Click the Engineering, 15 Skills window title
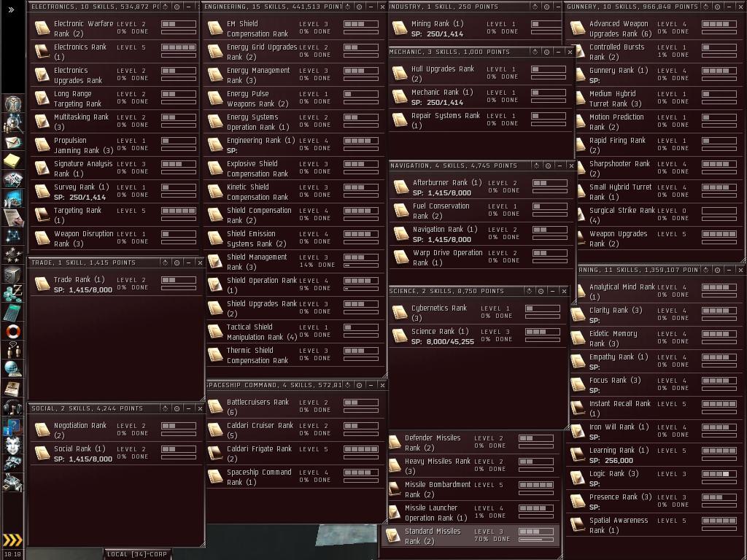Viewport: 747px width, 560px height. coord(273,7)
